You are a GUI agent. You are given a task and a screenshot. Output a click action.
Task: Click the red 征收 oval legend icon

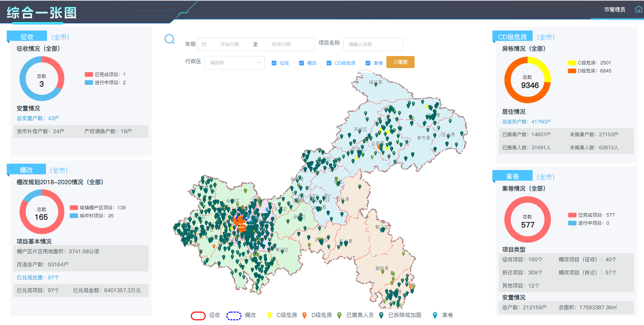pyautogui.click(x=198, y=316)
